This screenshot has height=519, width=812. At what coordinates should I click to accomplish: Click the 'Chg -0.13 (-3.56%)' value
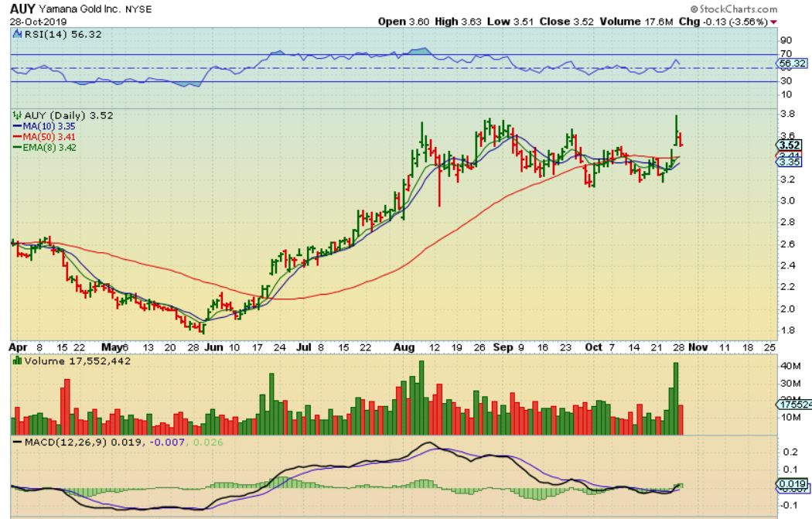tap(723, 22)
